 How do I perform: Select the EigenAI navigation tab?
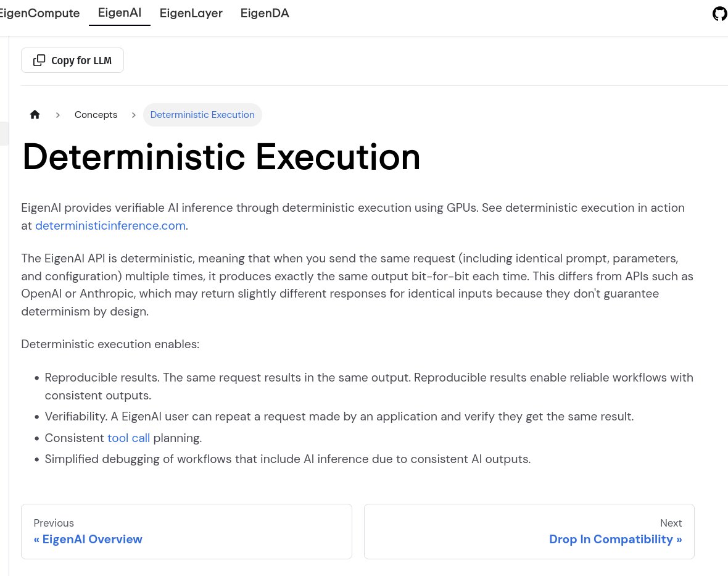(x=119, y=13)
